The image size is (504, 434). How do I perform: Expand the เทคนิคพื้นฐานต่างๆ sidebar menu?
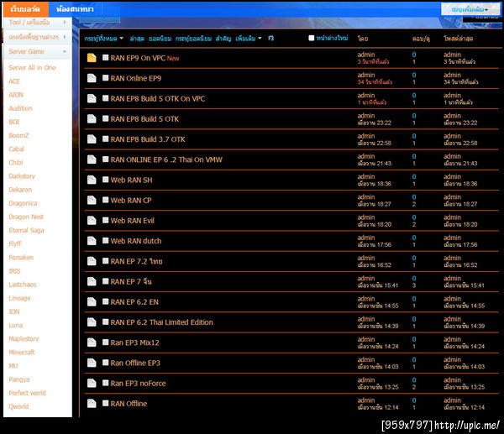click(37, 37)
